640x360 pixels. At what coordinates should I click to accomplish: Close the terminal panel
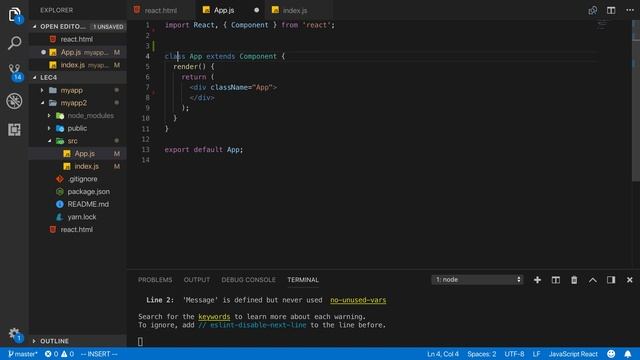(629, 280)
